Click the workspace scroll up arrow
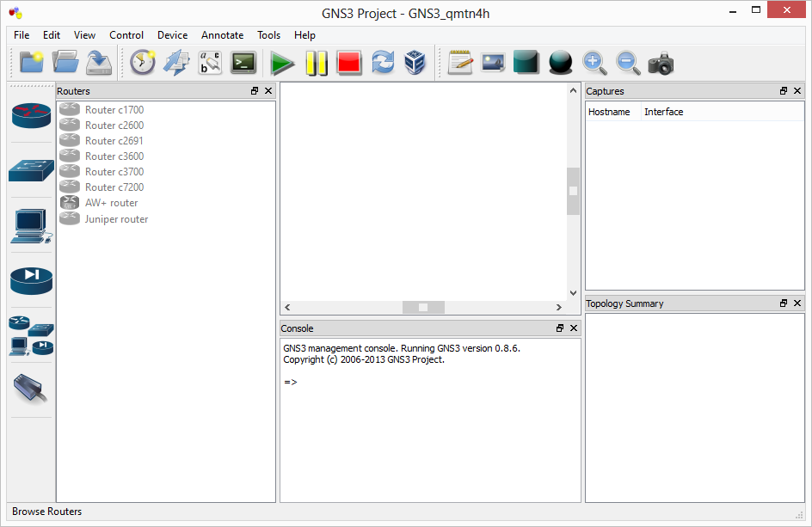This screenshot has width=812, height=527. point(573,90)
